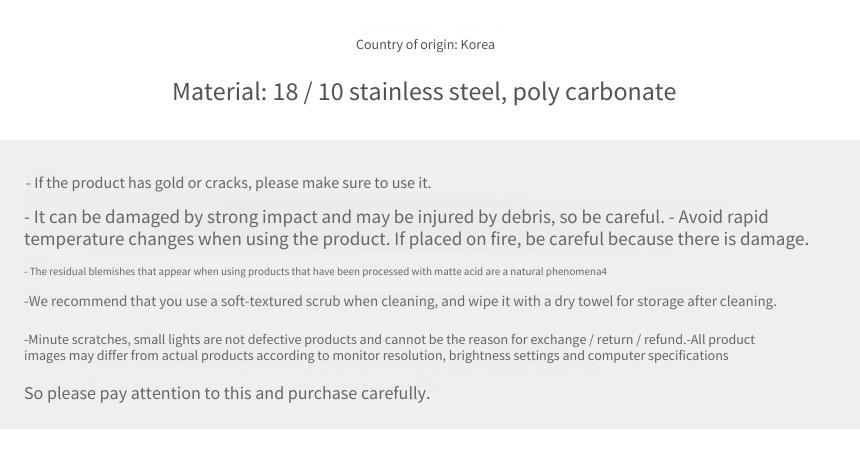The image size is (860, 454).
Task: Click the strong impact damage warning
Action: point(344,217)
